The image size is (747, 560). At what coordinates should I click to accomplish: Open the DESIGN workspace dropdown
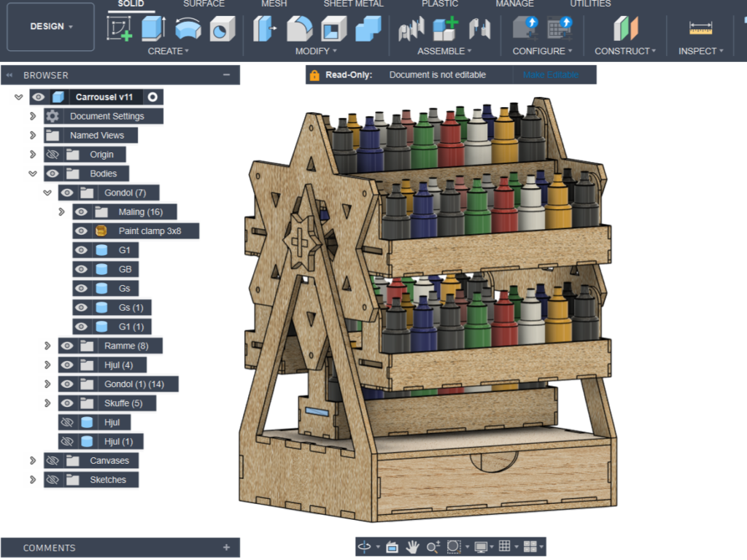[x=51, y=26]
